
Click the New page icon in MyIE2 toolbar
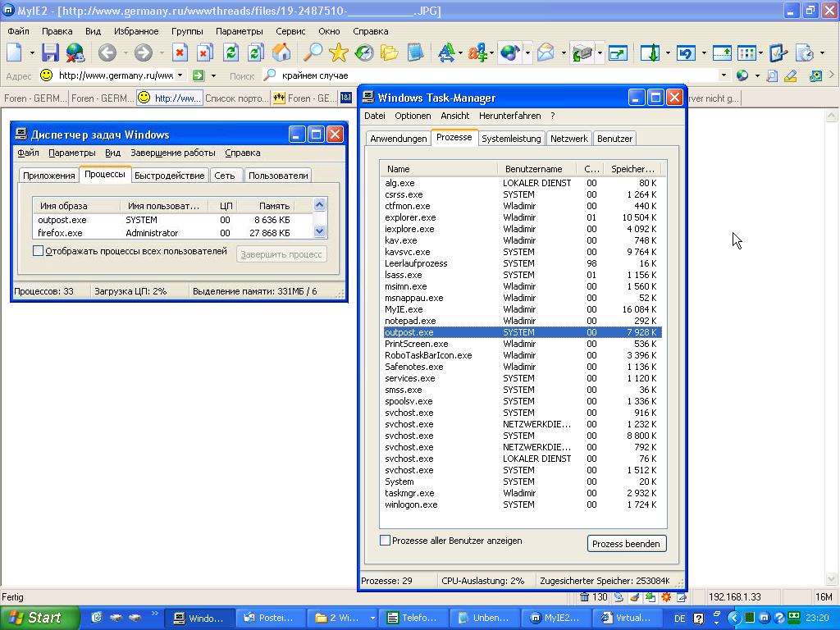[15, 52]
